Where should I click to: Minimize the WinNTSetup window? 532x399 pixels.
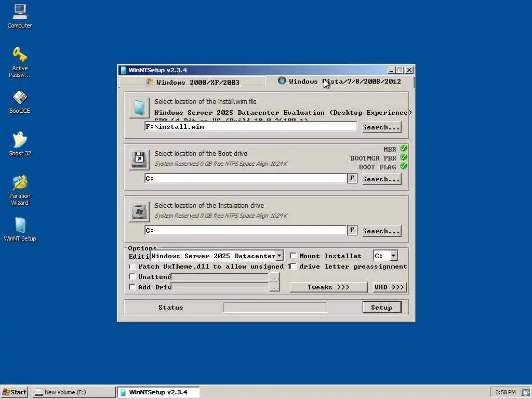[391, 70]
